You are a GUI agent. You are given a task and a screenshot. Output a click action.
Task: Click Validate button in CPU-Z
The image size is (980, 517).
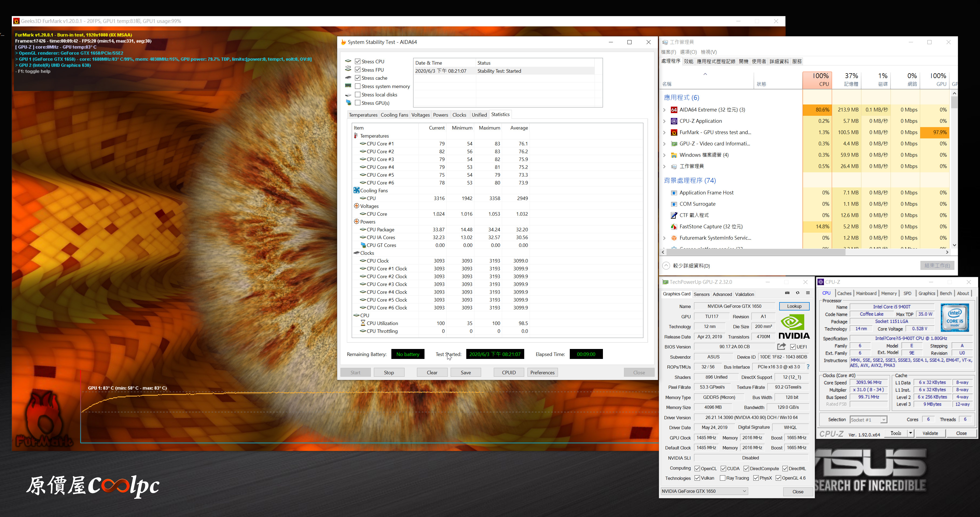coord(930,433)
